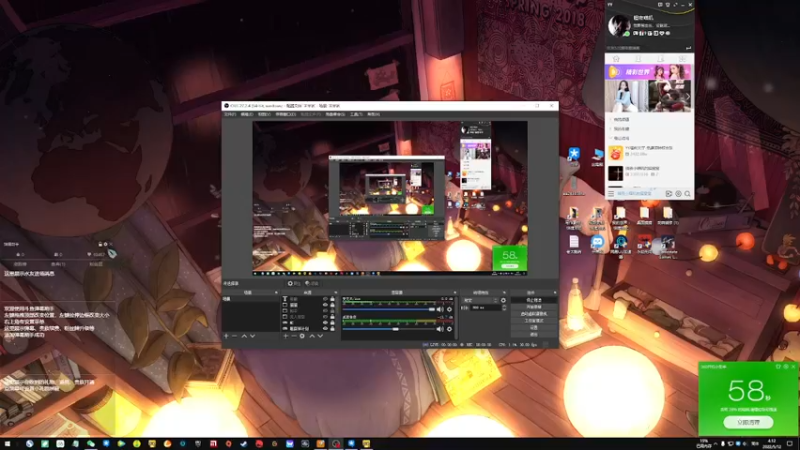The width and height of the screenshot is (800, 450).
Task: Toggle visibility eye of the bottom source row
Action: tap(326, 329)
